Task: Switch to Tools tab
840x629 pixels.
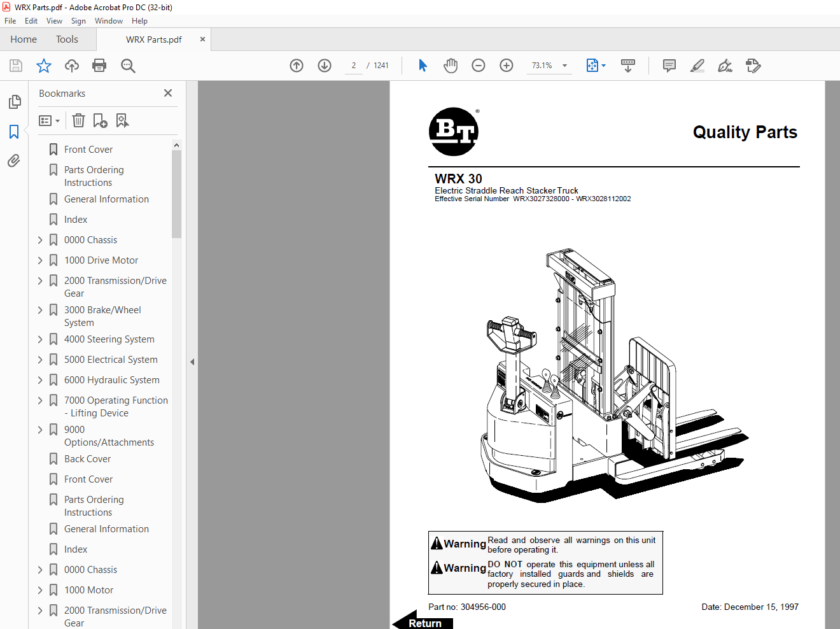Action: point(67,39)
